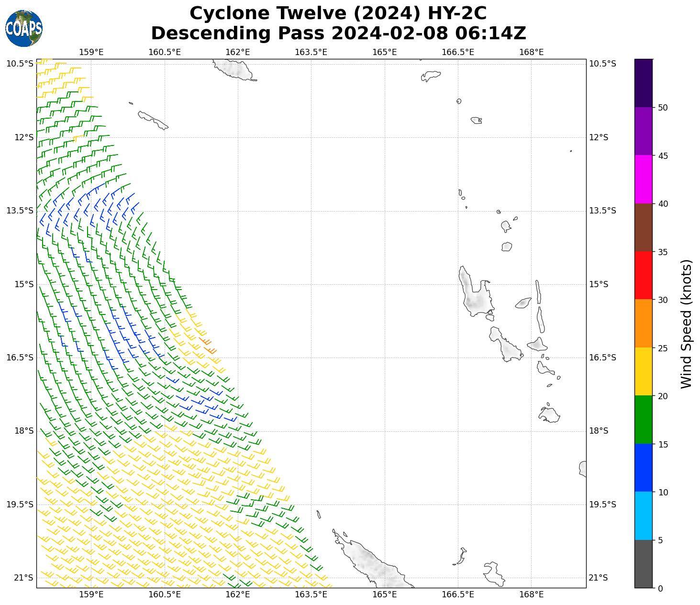The height and width of the screenshot is (605, 700).
Task: Click the green 15-20 knots colorbar segment
Action: coord(643,419)
